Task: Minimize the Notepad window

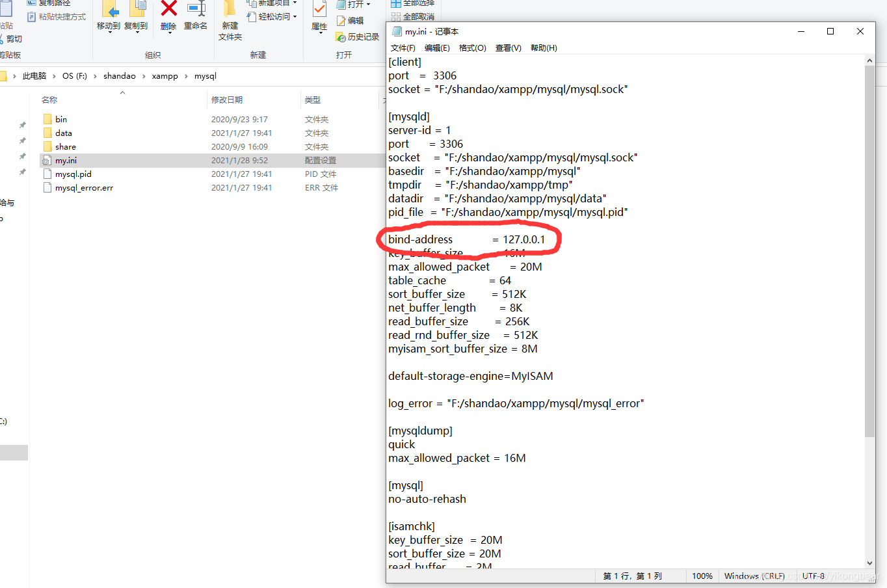Action: 801,31
